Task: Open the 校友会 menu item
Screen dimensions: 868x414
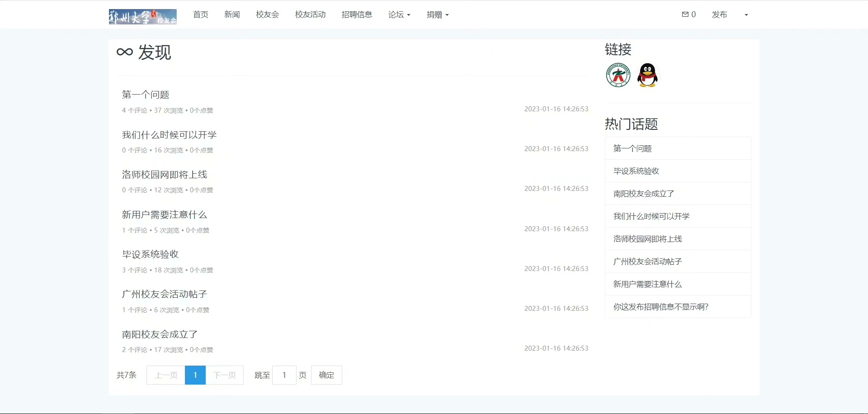Action: (267, 14)
